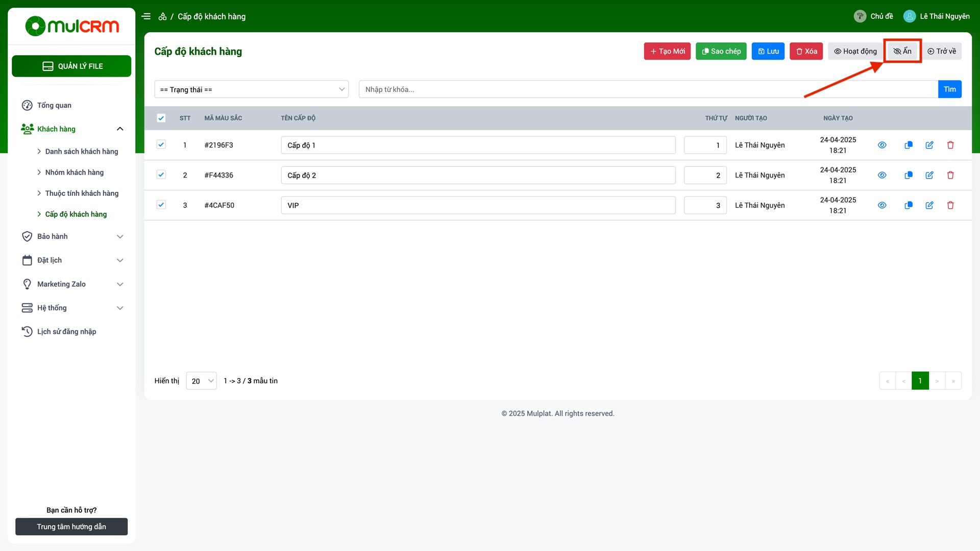Click the copy icon for VIP row
The height and width of the screenshot is (551, 980).
tap(908, 205)
